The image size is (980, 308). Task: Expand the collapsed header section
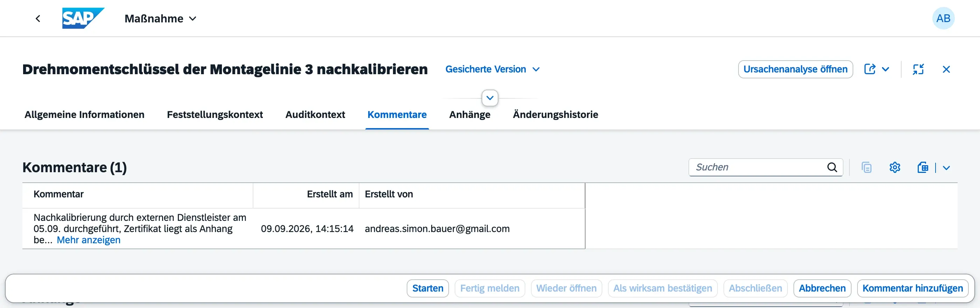click(x=490, y=98)
